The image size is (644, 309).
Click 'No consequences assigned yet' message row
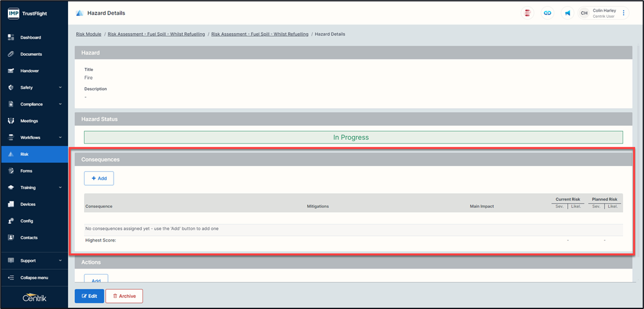pos(353,228)
